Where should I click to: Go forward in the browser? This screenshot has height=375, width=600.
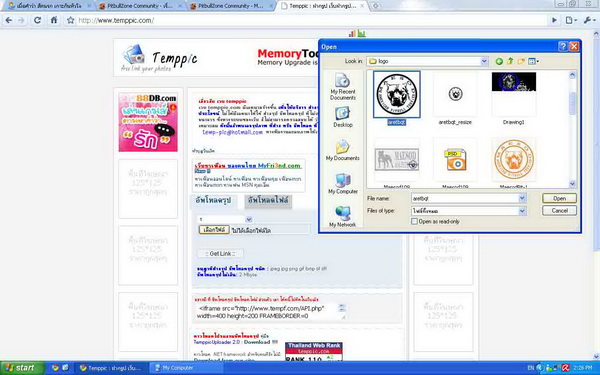21,20
